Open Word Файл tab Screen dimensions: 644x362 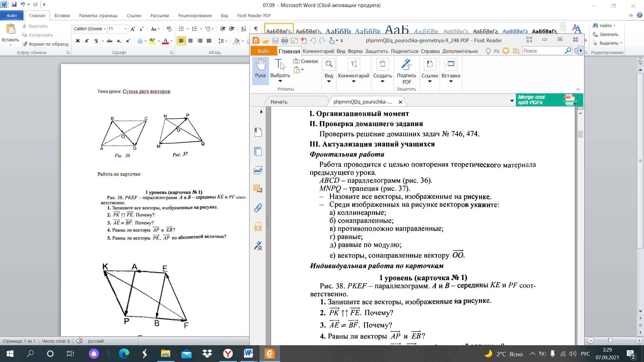tap(12, 15)
